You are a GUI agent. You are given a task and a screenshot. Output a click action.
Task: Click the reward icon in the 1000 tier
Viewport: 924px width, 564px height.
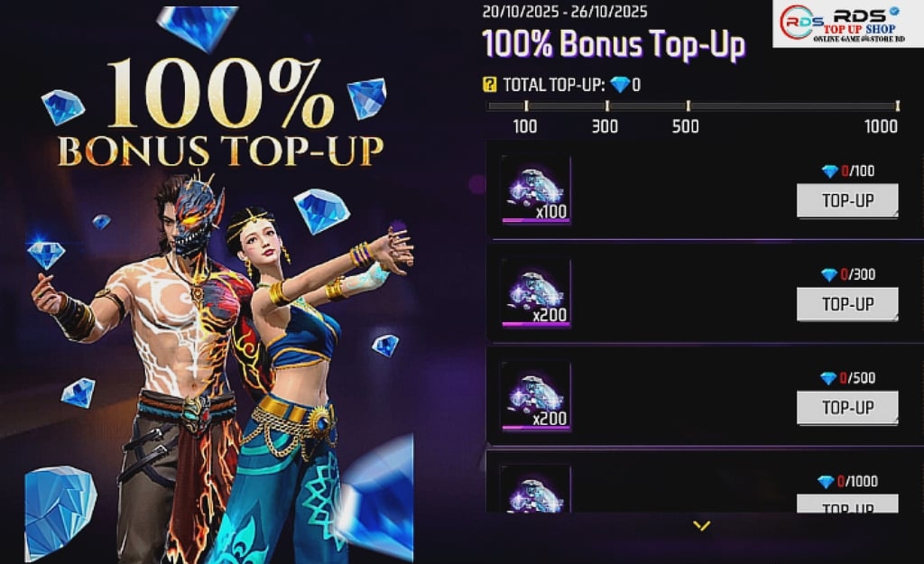point(536,488)
